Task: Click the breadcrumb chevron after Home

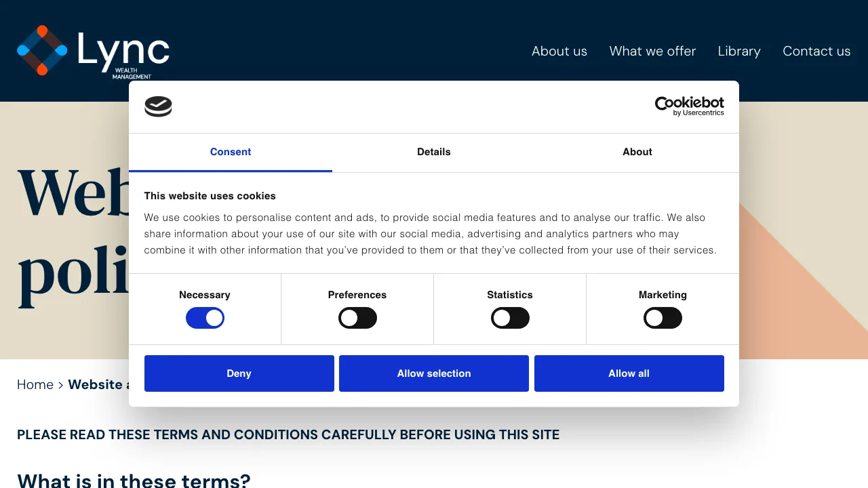Action: coord(60,384)
